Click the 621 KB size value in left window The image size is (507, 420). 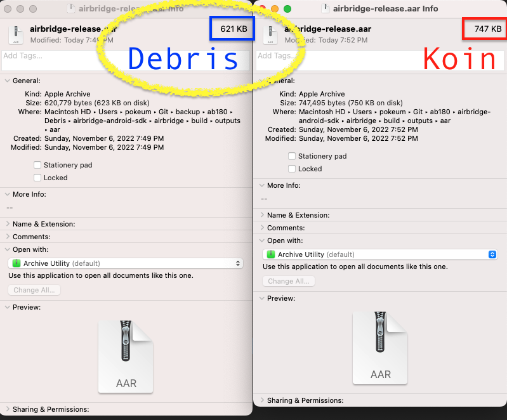(x=234, y=29)
